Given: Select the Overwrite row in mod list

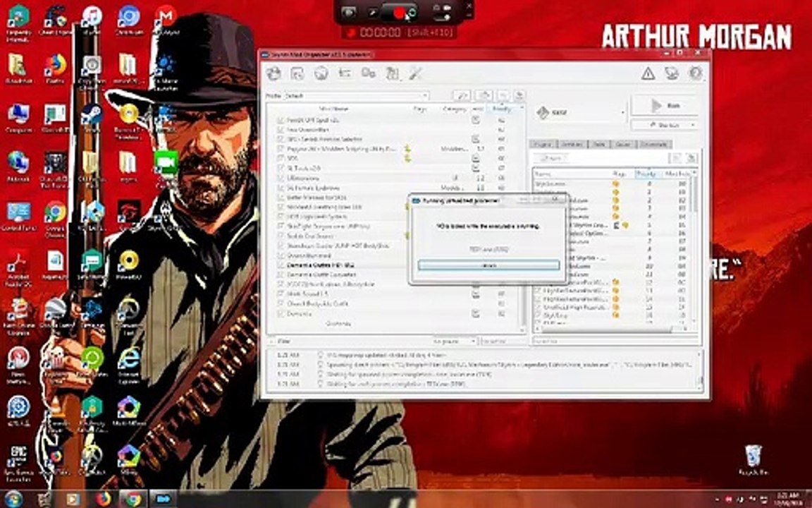Looking at the screenshot, I should 393,323.
